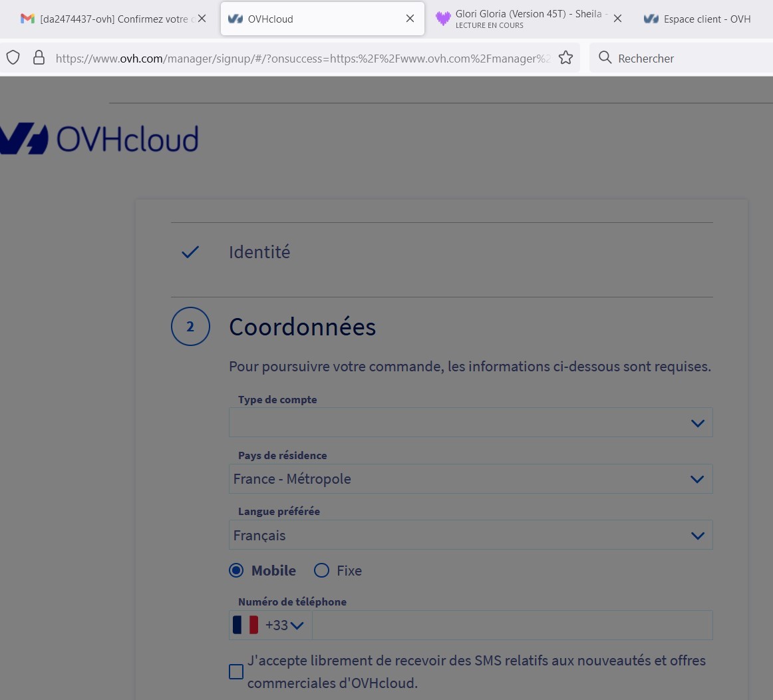Expand the Pays de résidence dropdown
This screenshot has height=700, width=773.
coord(470,479)
